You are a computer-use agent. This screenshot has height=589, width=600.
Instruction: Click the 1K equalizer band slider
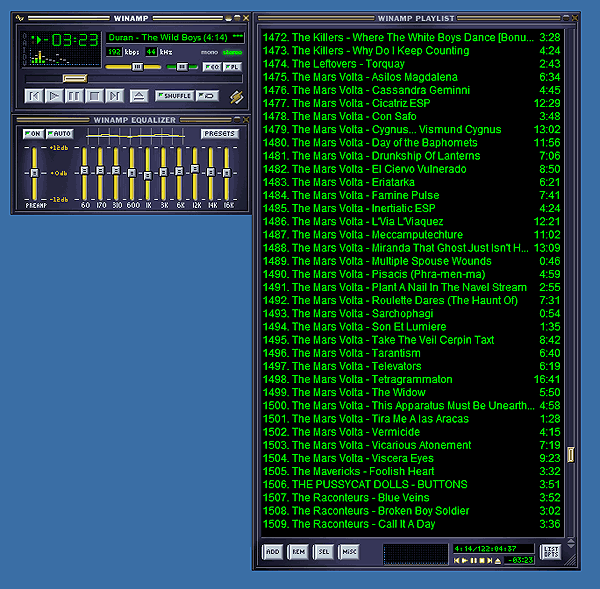(x=148, y=173)
